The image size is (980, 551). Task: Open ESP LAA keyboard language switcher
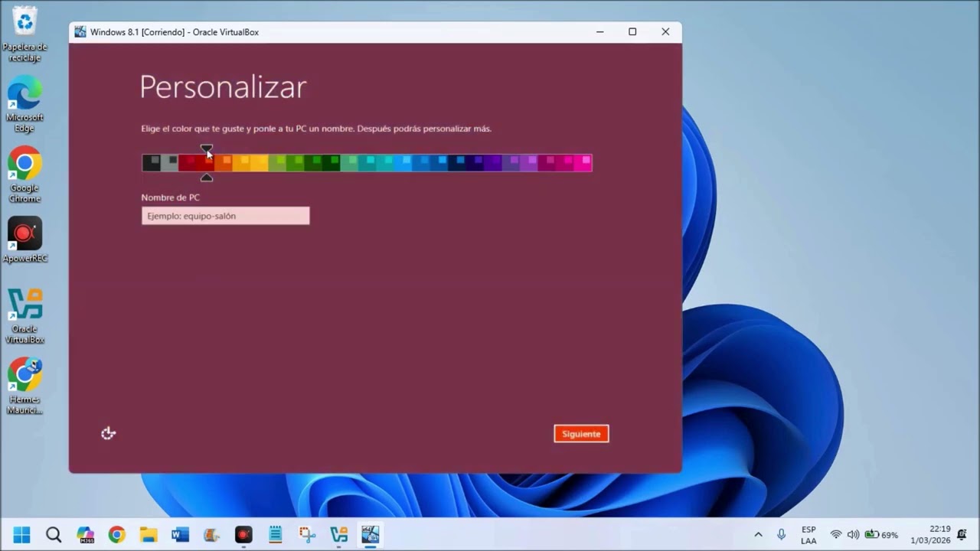pos(808,535)
